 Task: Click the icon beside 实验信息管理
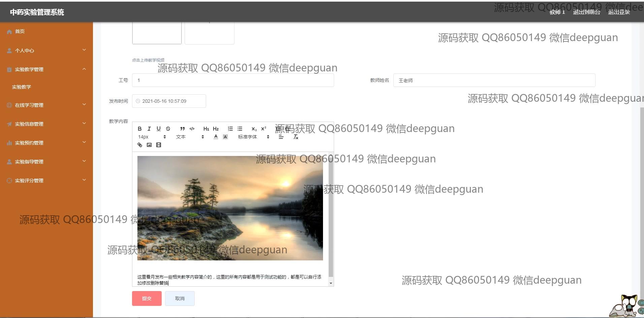click(x=9, y=124)
